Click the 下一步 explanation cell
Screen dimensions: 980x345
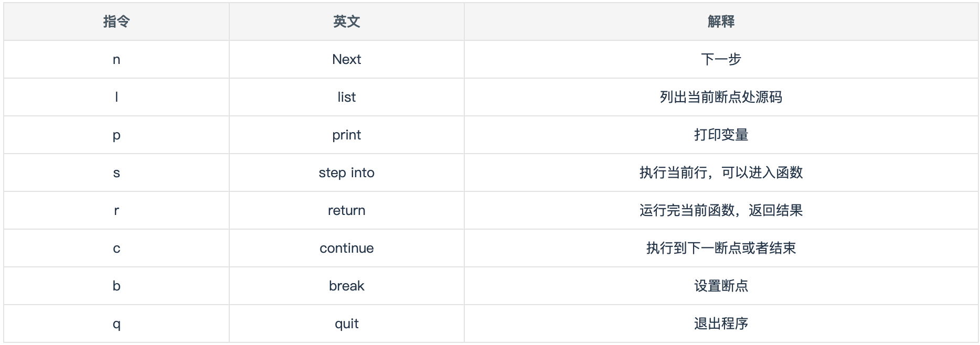point(721,59)
